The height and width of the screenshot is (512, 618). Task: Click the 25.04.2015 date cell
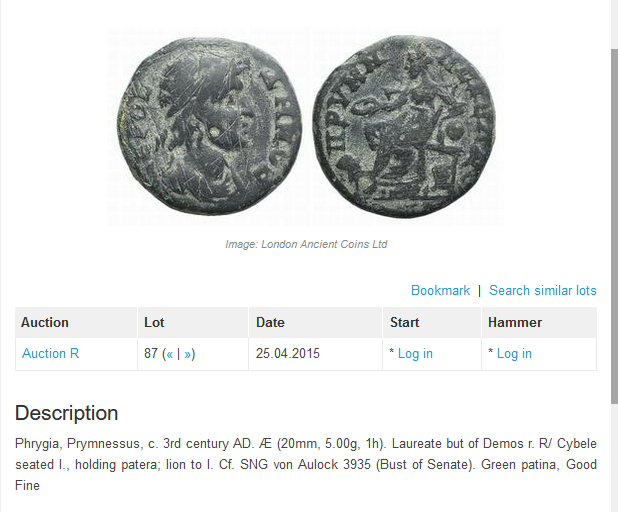[x=288, y=353]
